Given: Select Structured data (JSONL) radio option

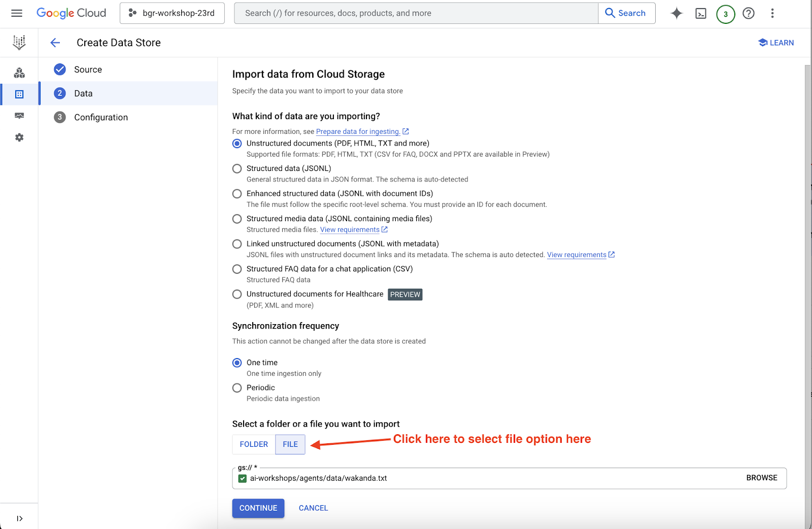Looking at the screenshot, I should click(x=237, y=169).
